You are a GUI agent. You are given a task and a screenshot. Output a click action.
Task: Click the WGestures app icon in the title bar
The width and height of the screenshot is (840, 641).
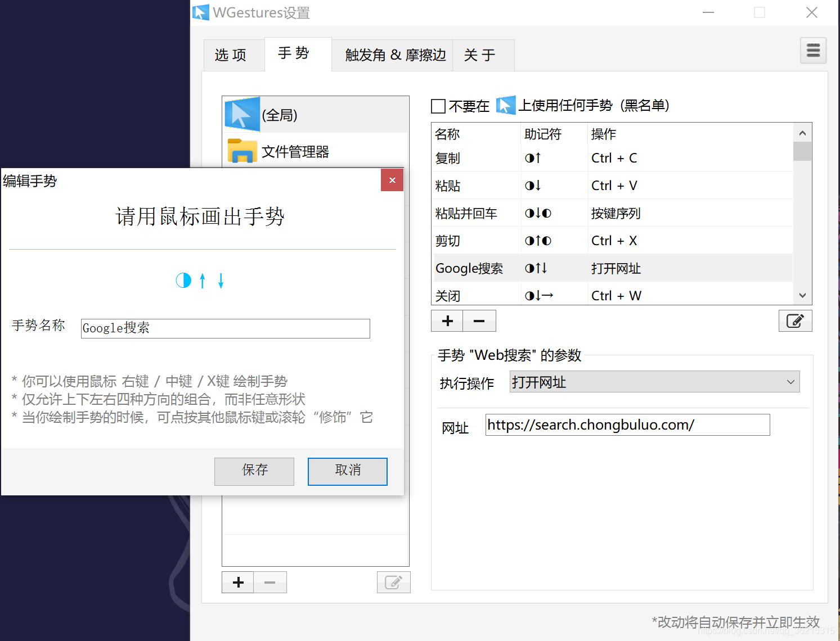(x=200, y=12)
